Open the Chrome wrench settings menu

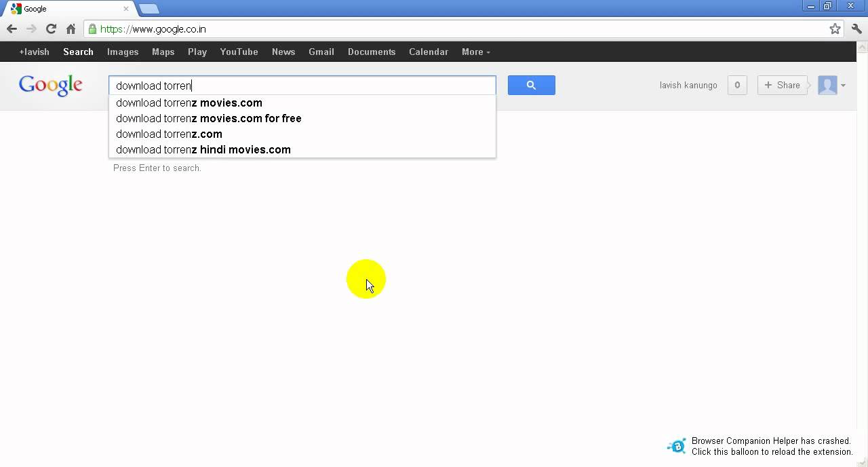857,29
